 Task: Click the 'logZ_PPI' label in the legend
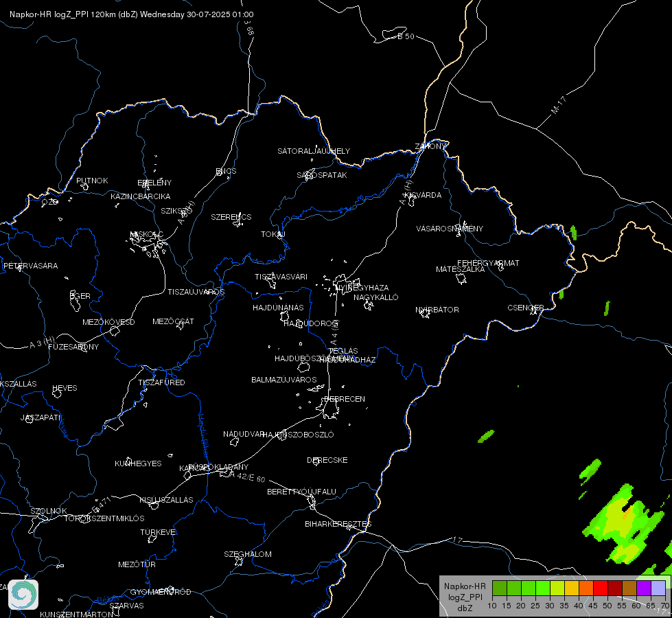pyautogui.click(x=465, y=597)
